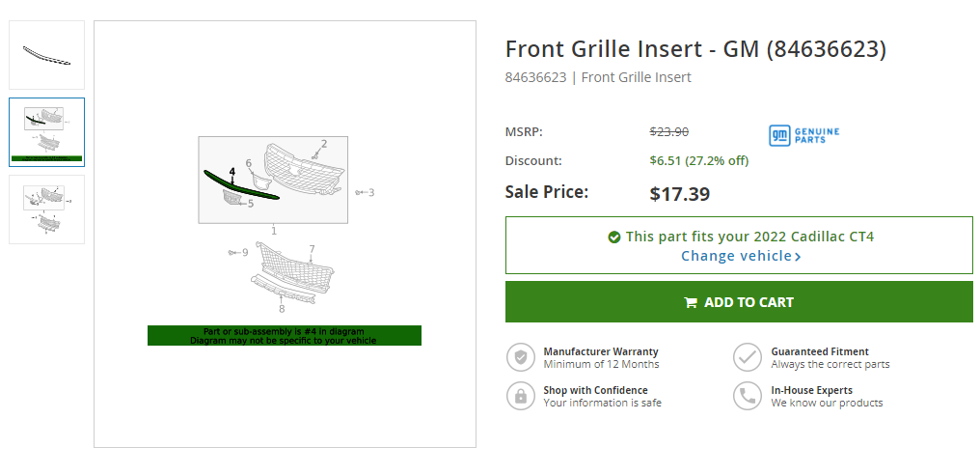Click the Guaranteed Fitment checkmark icon
980x475 pixels.
(748, 357)
